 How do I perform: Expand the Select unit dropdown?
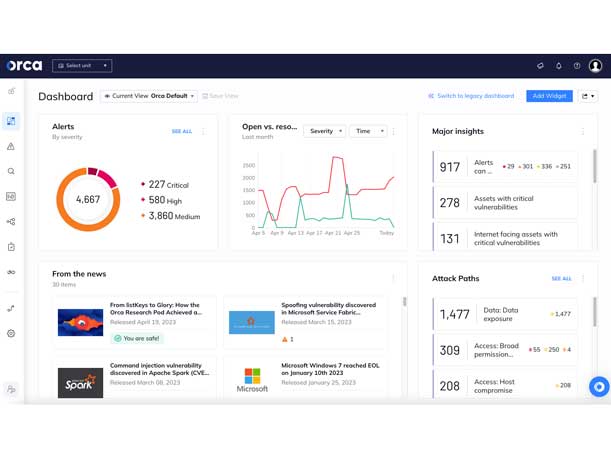82,66
